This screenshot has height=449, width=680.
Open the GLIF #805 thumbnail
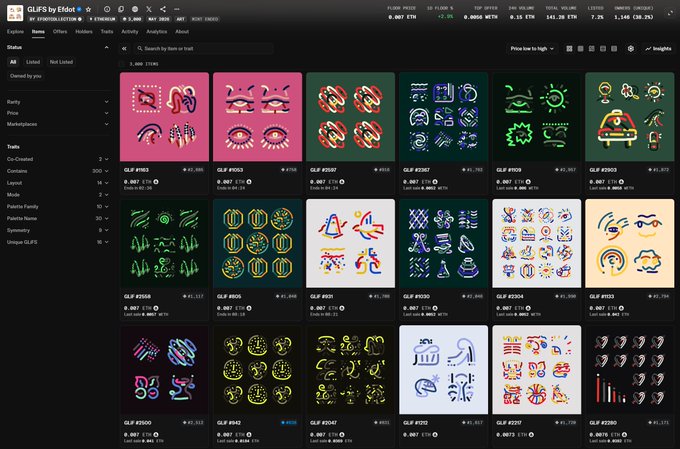point(258,243)
